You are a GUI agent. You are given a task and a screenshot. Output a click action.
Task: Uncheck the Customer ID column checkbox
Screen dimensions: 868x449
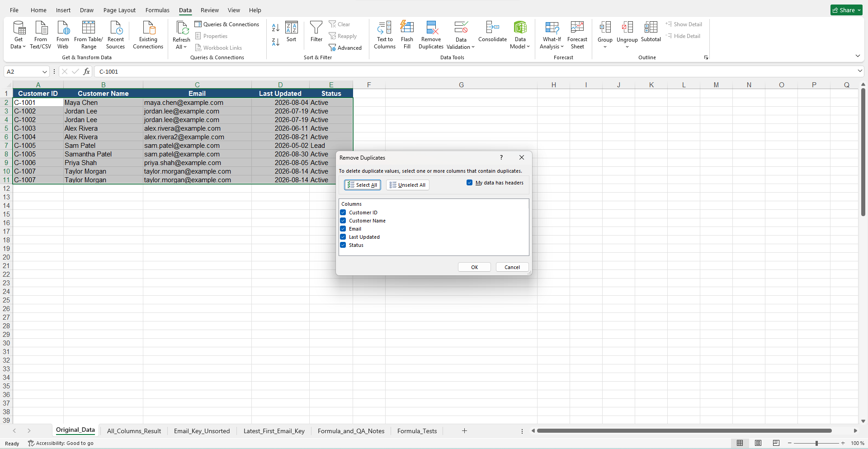click(343, 213)
